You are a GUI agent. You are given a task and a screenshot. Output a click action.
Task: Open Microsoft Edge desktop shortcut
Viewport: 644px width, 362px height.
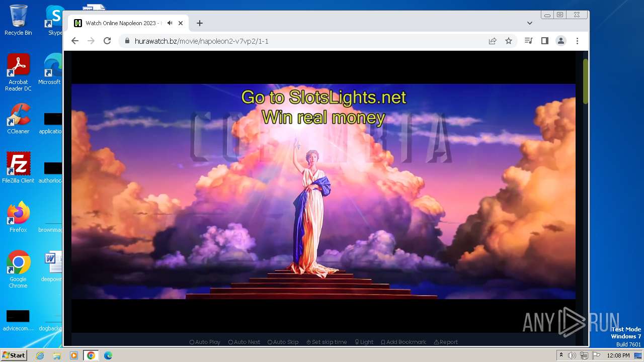(x=50, y=69)
